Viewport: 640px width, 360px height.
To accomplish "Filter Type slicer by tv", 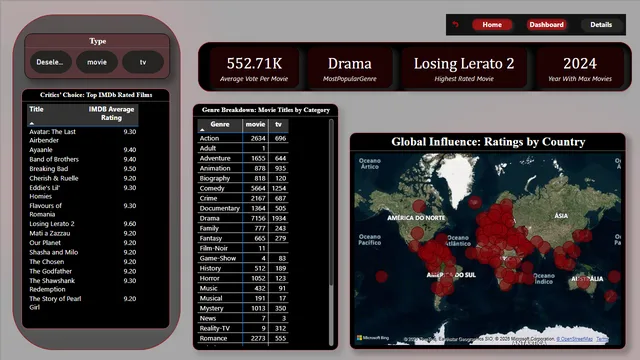I will [x=143, y=62].
